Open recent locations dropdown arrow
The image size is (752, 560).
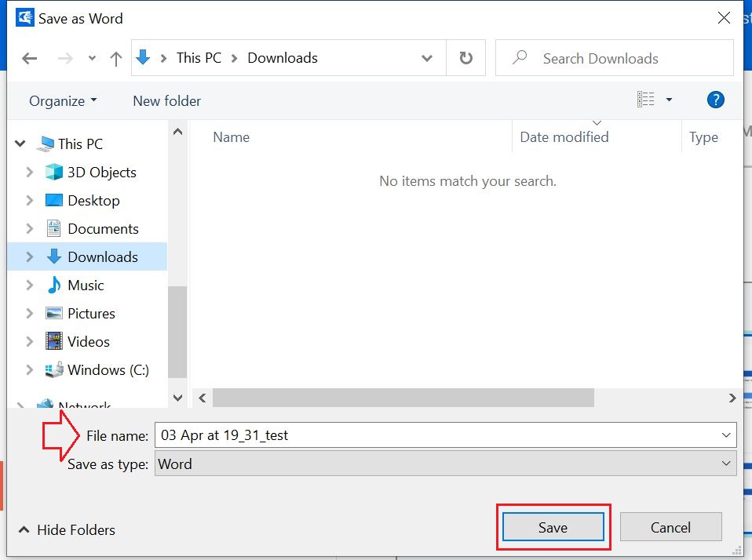(x=92, y=59)
